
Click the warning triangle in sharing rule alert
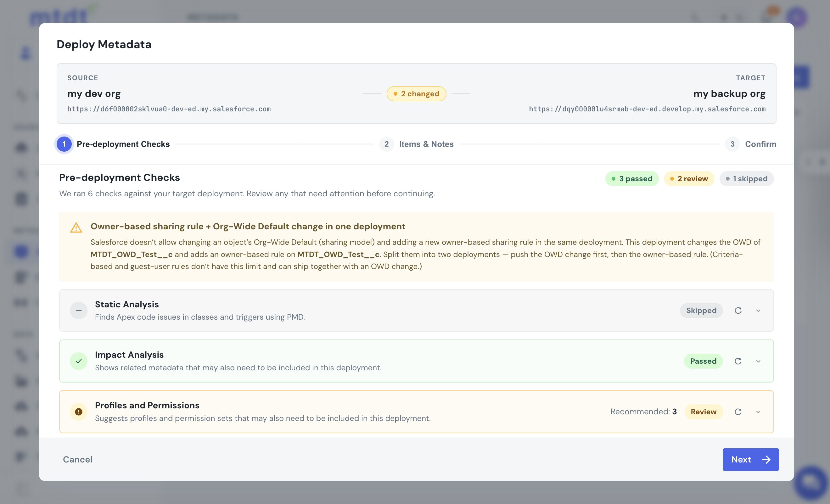point(76,227)
